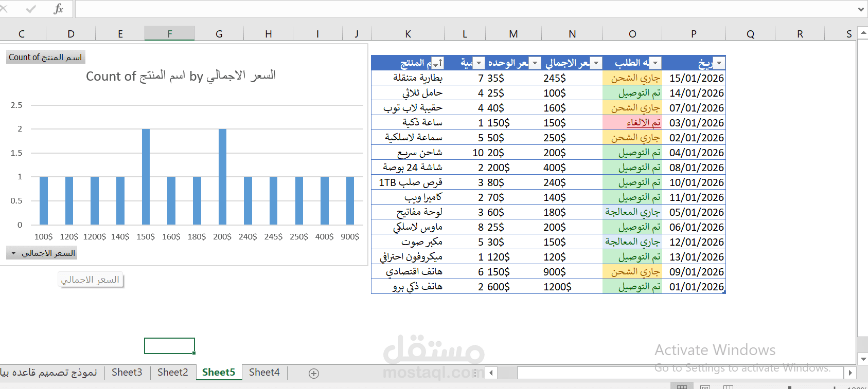Click the 100$ bar in the chart
The image size is (868, 389).
[44, 200]
